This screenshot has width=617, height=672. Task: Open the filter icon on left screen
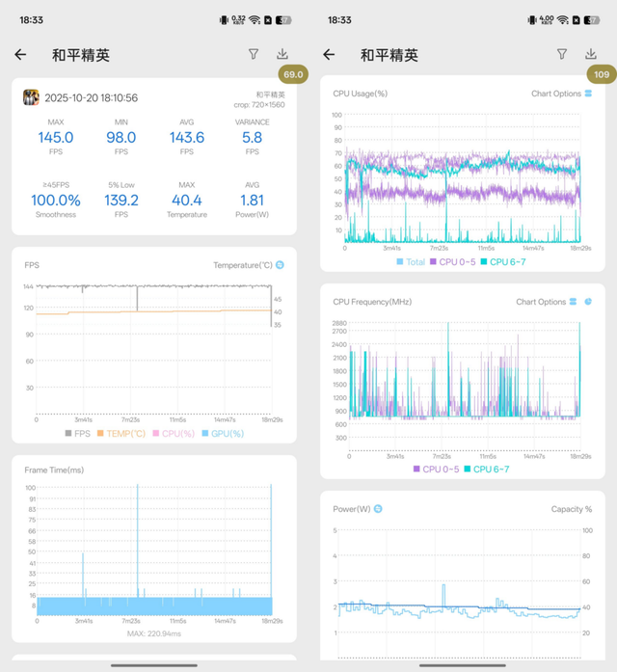[x=254, y=55]
